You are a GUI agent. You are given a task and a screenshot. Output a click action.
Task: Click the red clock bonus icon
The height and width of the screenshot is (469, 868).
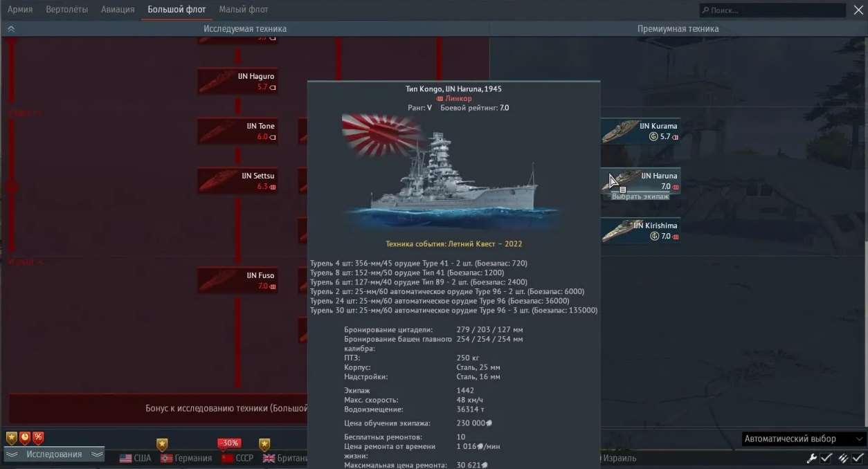(x=25, y=438)
